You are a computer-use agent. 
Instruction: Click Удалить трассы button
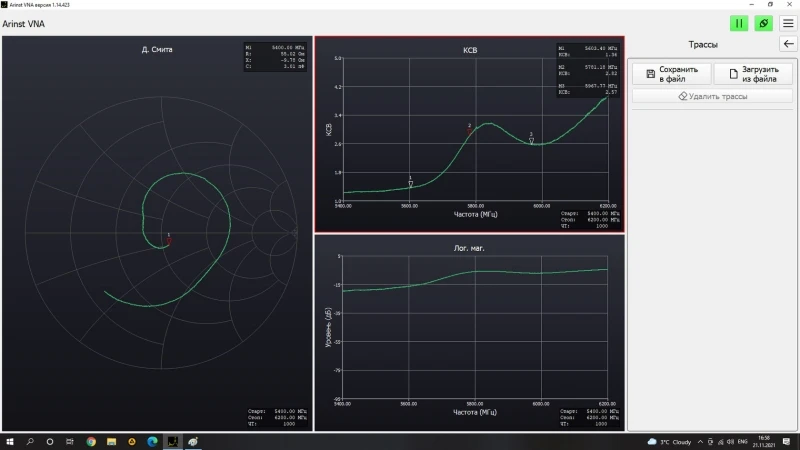(x=712, y=96)
